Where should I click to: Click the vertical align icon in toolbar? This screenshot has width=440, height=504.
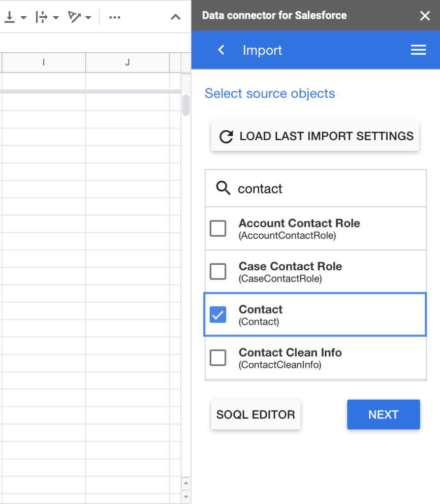tap(10, 17)
